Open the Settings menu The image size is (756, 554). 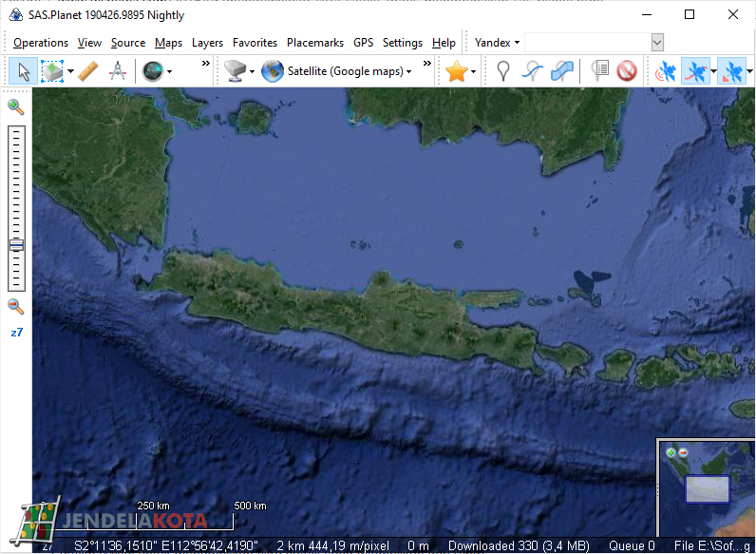pos(403,43)
